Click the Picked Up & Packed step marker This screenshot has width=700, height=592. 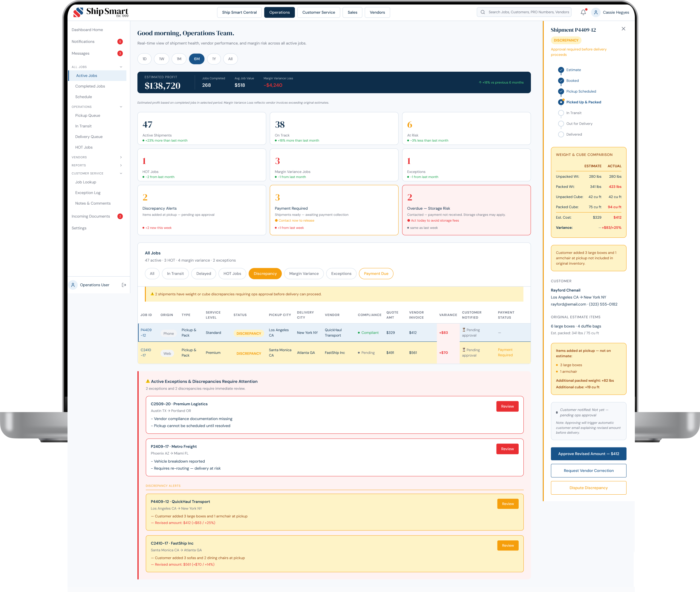pyautogui.click(x=561, y=102)
